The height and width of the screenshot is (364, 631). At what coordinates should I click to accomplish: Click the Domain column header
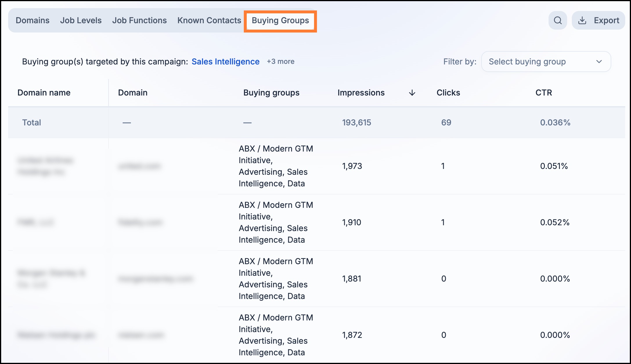(x=133, y=93)
